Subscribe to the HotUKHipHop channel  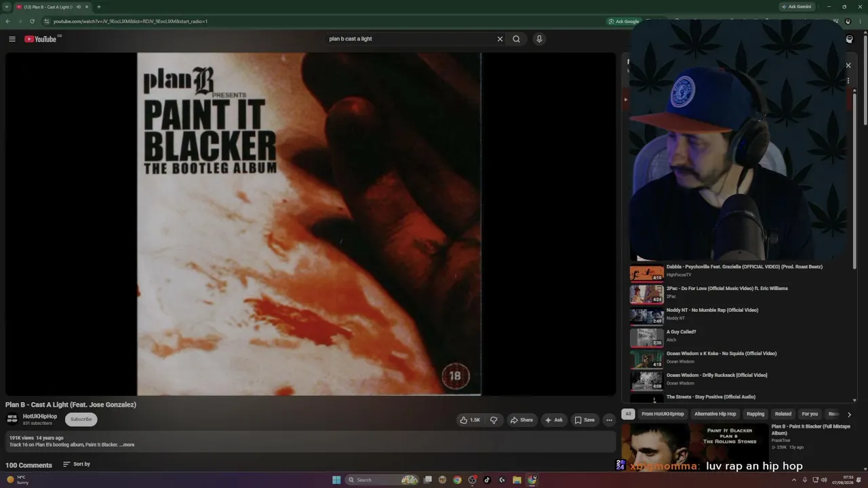pos(81,420)
